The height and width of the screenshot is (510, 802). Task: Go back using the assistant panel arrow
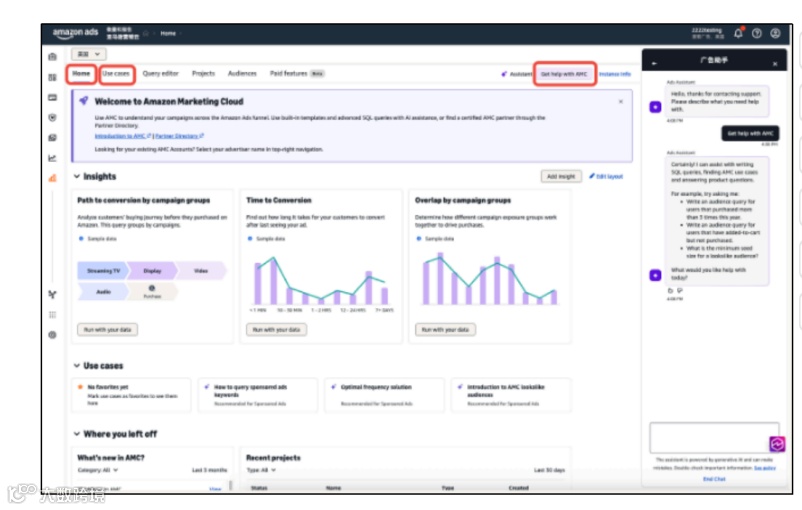tap(654, 63)
